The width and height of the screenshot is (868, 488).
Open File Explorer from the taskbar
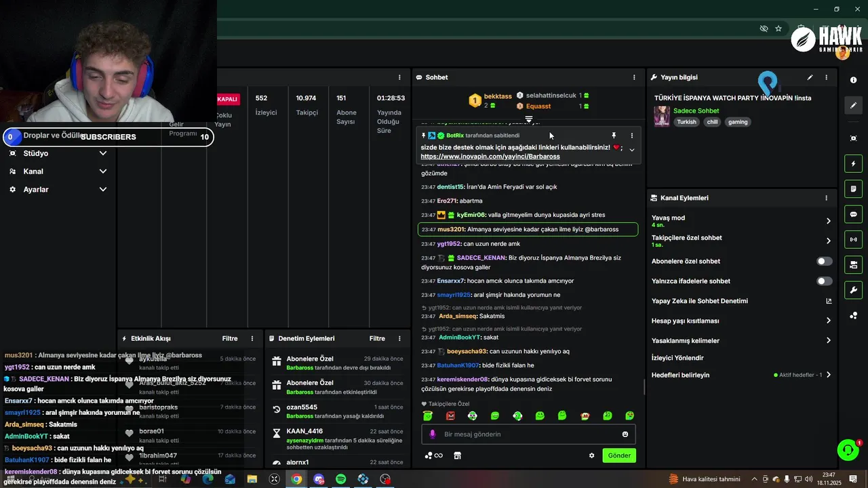[x=252, y=479]
